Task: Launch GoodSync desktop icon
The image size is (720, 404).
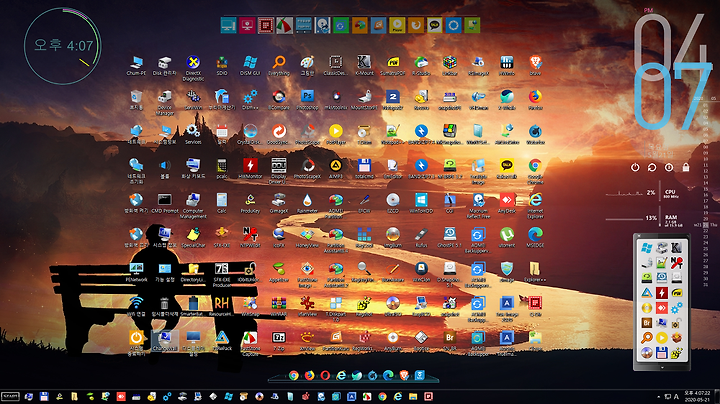Action: click(x=279, y=134)
